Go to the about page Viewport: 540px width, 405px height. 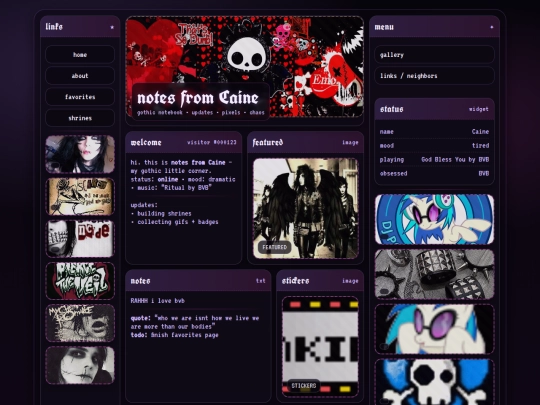coord(80,76)
